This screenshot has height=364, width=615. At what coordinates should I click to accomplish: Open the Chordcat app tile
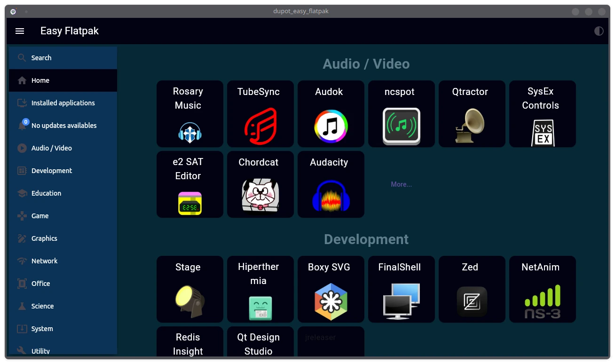(x=260, y=184)
